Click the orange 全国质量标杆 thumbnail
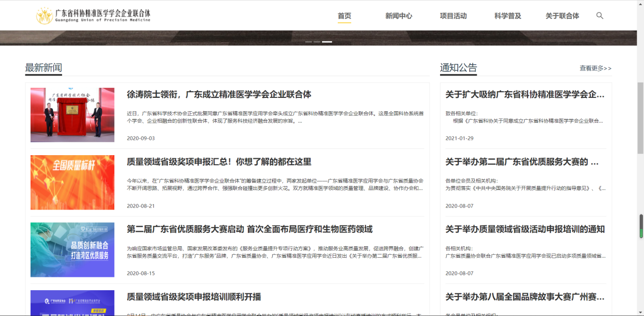Viewport: 644px width, 316px height. tap(73, 182)
